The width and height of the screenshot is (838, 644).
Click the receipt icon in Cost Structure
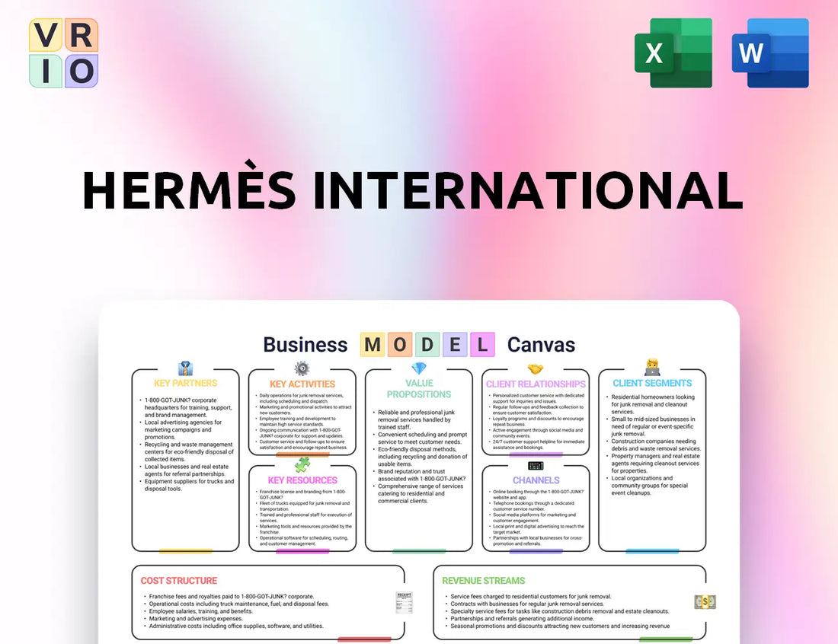[404, 602]
